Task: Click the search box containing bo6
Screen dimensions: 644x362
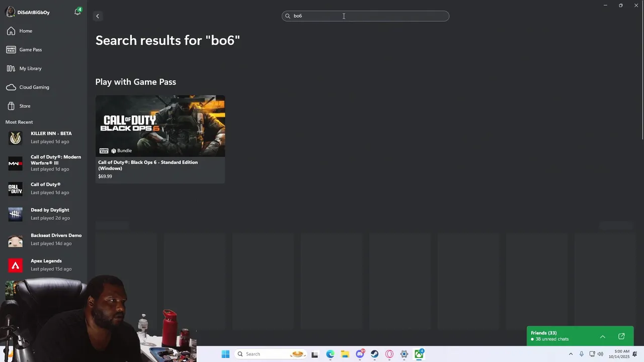Action: tap(365, 16)
